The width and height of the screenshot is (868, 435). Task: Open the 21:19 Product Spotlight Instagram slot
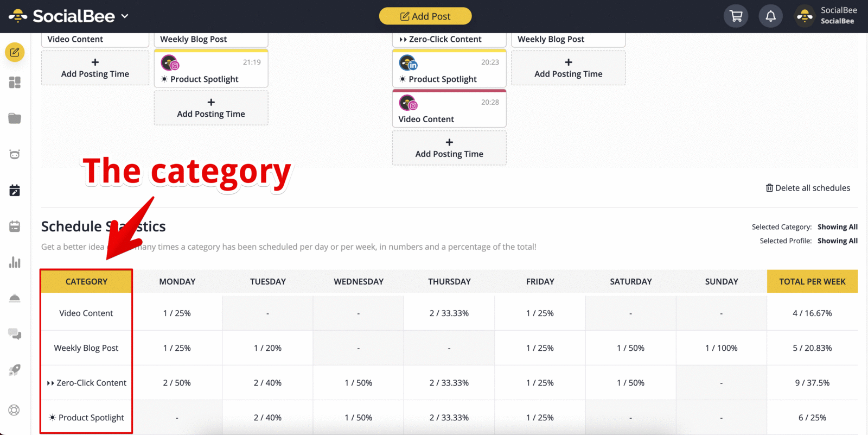(211, 68)
